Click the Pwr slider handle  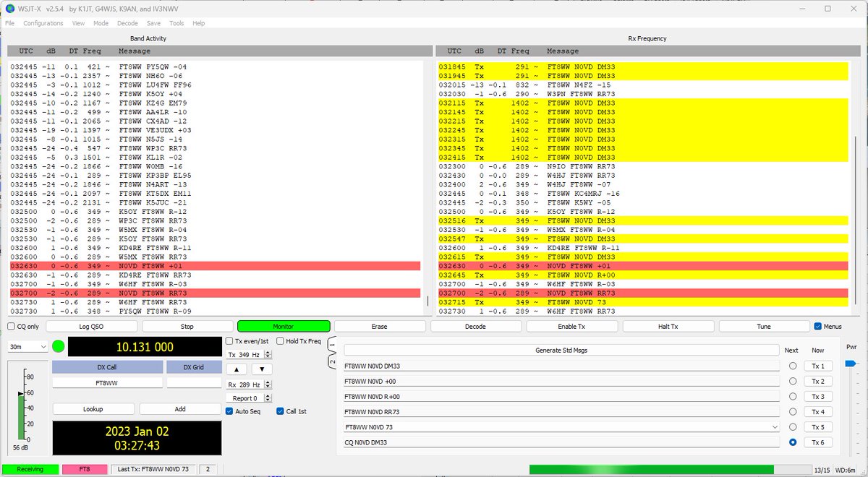[x=851, y=364]
